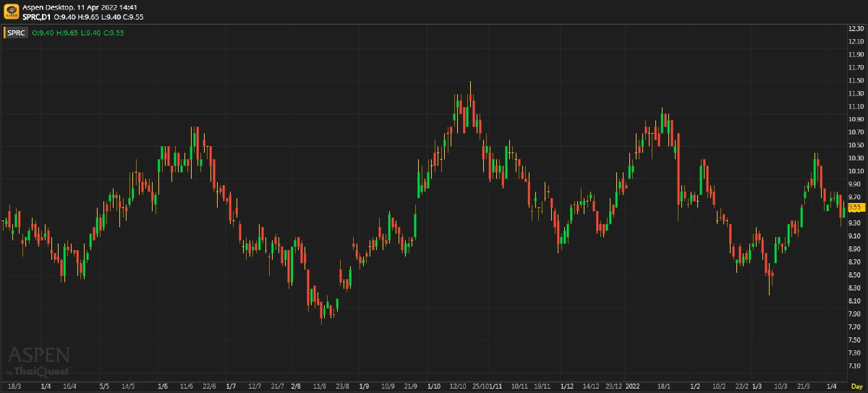Click the 2022 year axis label
The height and width of the screenshot is (393, 868).
point(634,386)
